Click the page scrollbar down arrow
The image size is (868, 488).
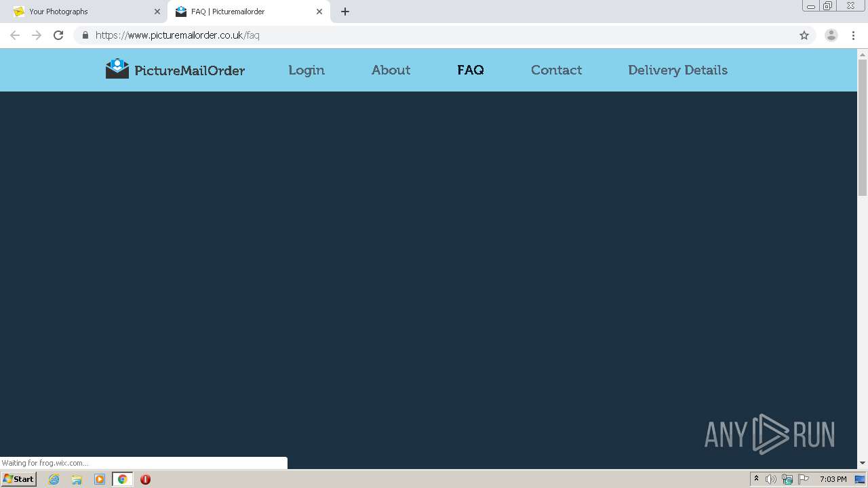(863, 463)
